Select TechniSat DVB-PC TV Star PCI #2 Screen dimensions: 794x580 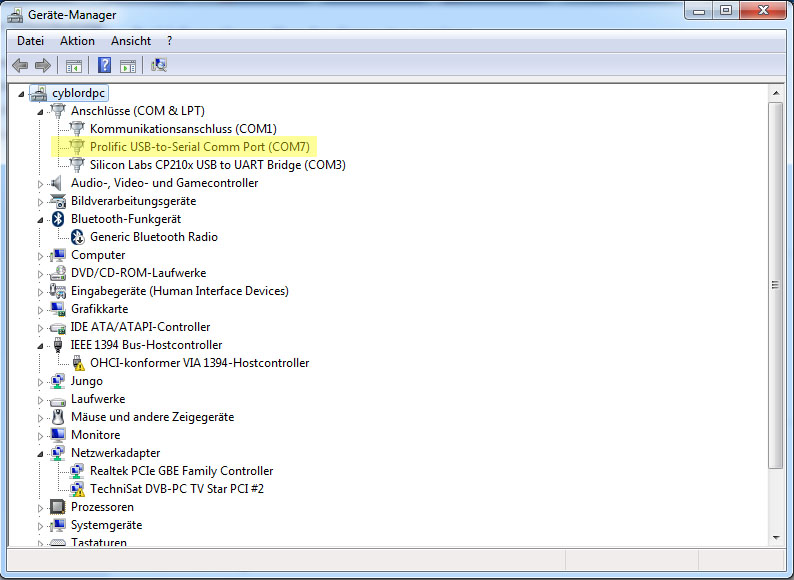click(177, 489)
